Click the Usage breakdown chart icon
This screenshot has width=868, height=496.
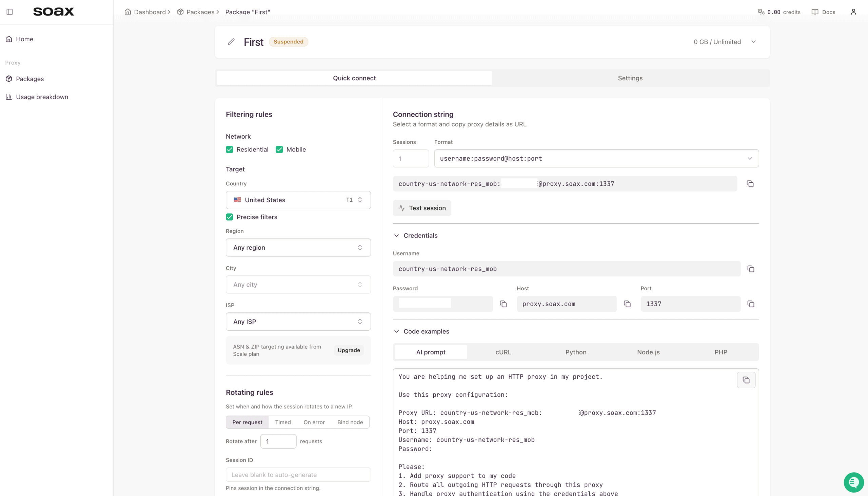(9, 97)
